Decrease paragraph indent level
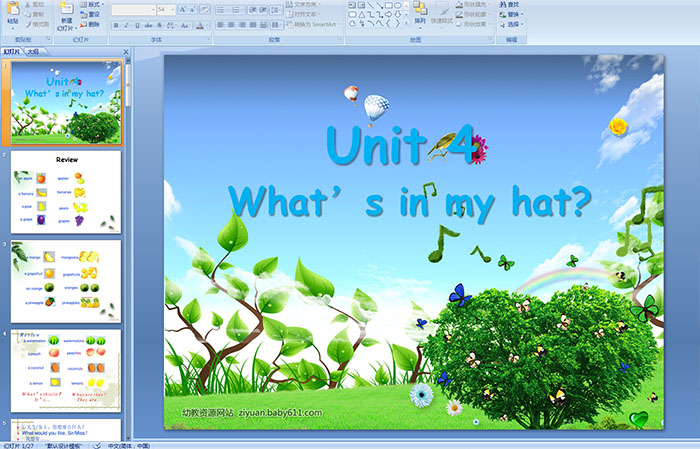 pyautogui.click(x=253, y=10)
